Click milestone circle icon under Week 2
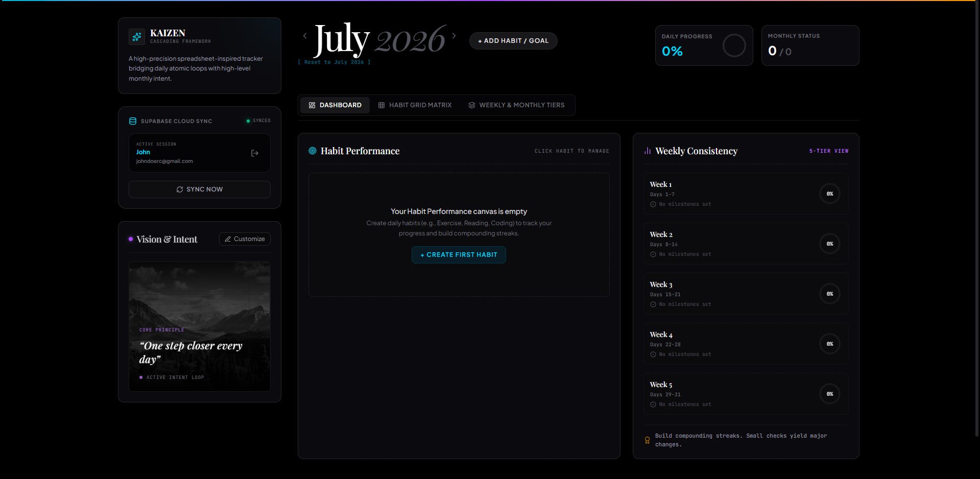980x479 pixels. pos(653,254)
